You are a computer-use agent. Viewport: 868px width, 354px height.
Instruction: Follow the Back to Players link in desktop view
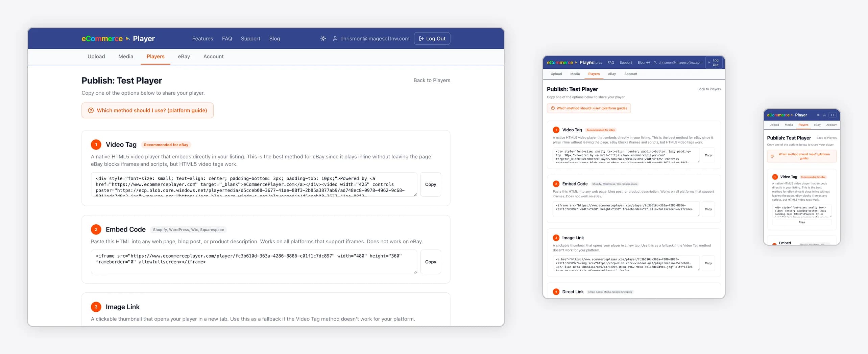432,80
